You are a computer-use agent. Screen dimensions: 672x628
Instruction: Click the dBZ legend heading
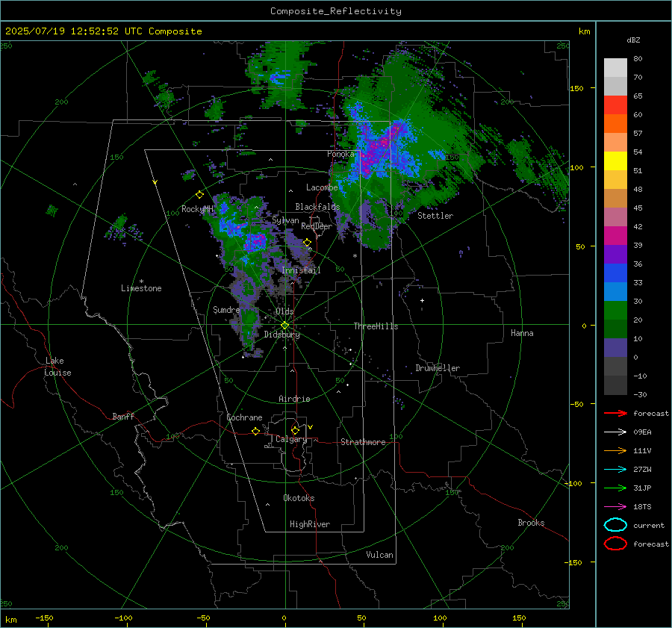pos(633,40)
